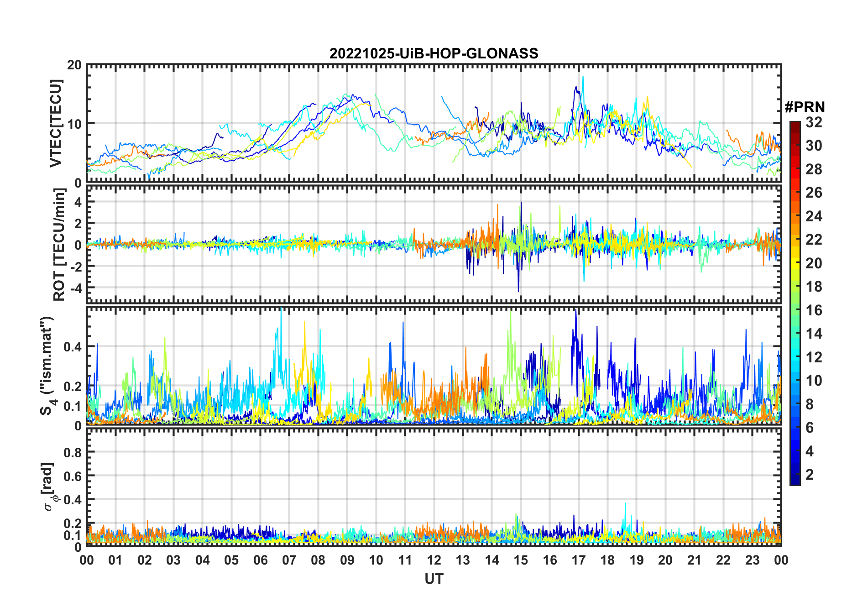Click the colorbar tick label "6"
Viewport: 868px width, 607px height.
pos(810,428)
